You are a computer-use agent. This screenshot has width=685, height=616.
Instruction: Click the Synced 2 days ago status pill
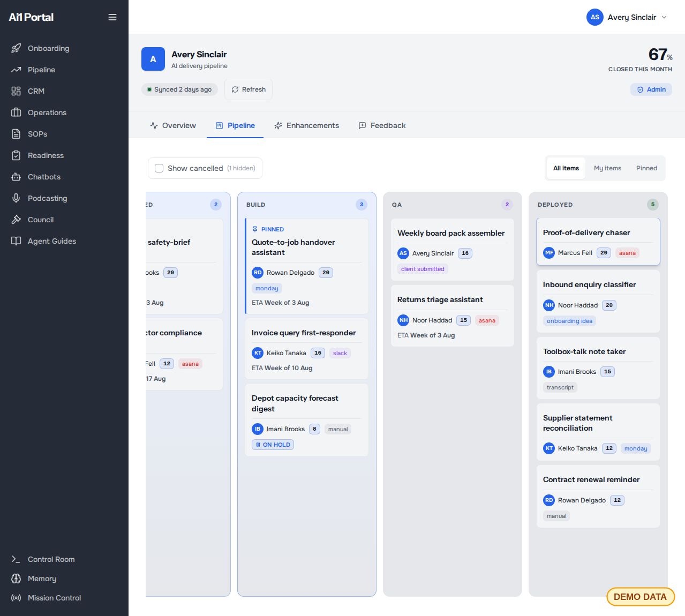click(x=179, y=89)
